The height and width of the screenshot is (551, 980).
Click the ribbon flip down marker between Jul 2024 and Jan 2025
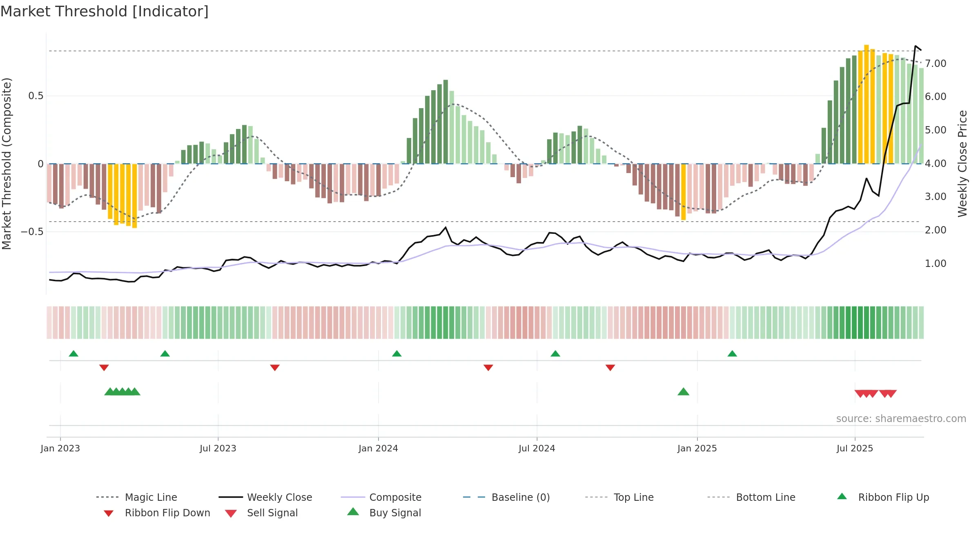coord(610,368)
